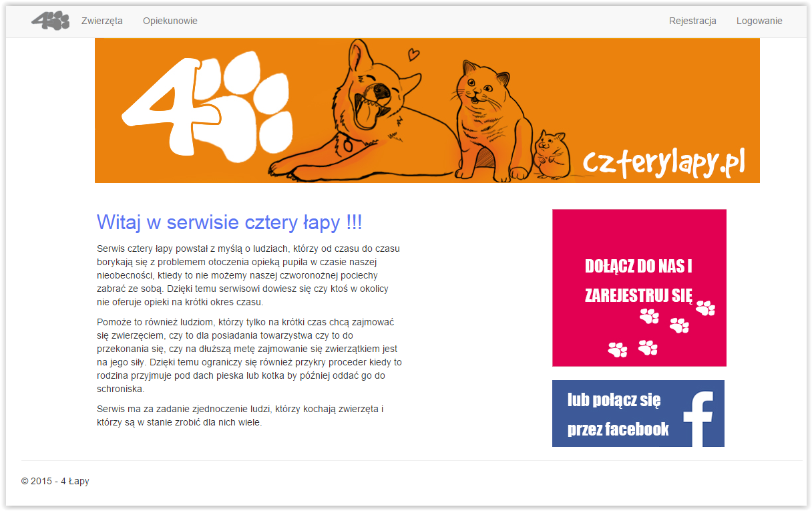This screenshot has width=812, height=511.
Task: Click the gray 4 paws navbar logo
Action: 50,21
